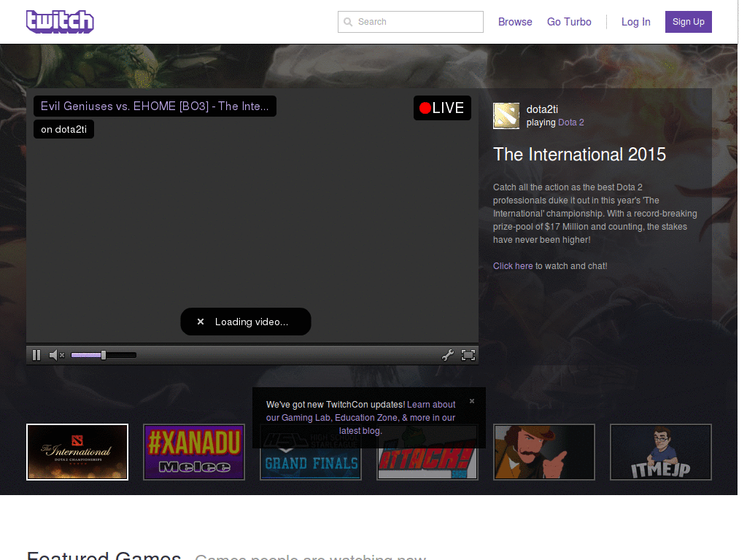Open the Go Turbo link

569,22
